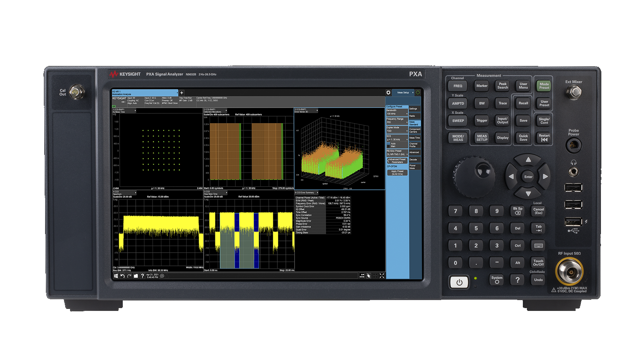Open Advanced Preset Parameters

click(x=398, y=160)
